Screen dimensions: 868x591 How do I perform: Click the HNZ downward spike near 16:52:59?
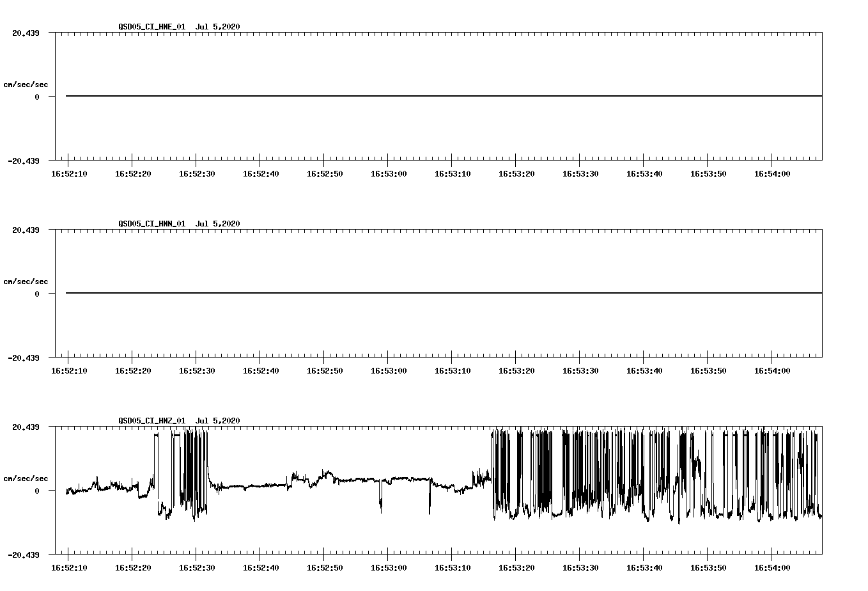(381, 497)
